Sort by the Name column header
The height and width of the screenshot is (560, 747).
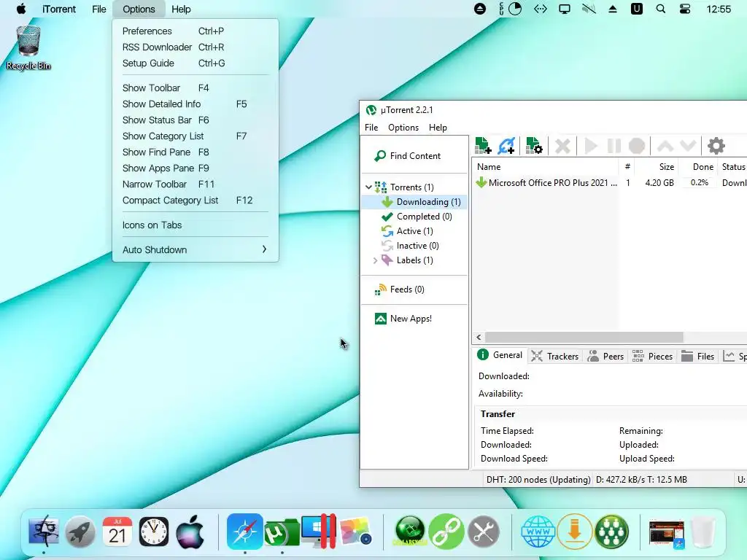click(546, 167)
